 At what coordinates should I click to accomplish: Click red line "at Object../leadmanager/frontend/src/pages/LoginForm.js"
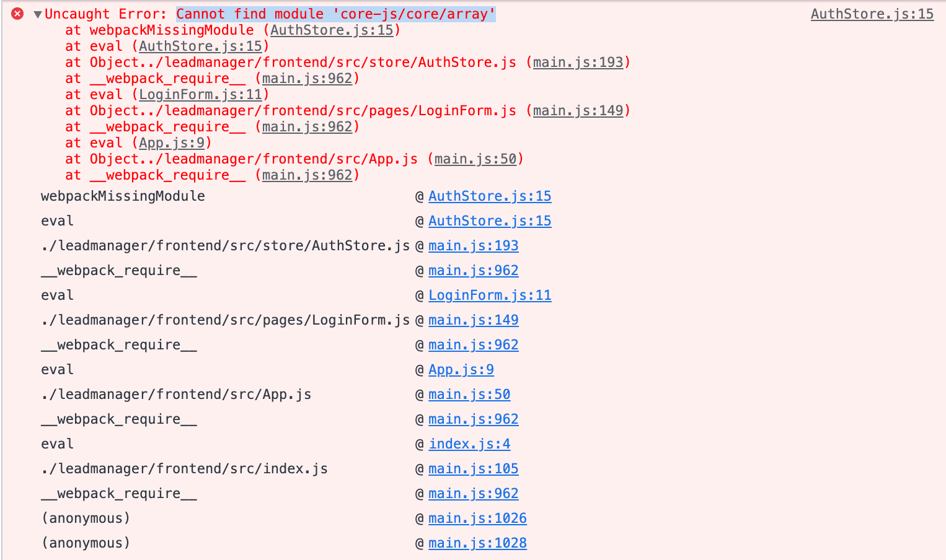click(x=291, y=110)
